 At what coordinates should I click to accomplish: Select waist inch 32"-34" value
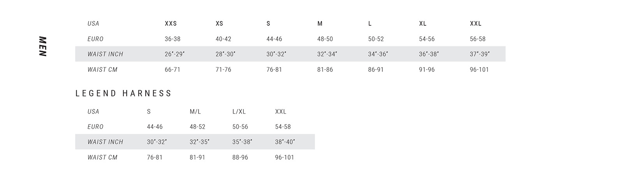coord(327,54)
